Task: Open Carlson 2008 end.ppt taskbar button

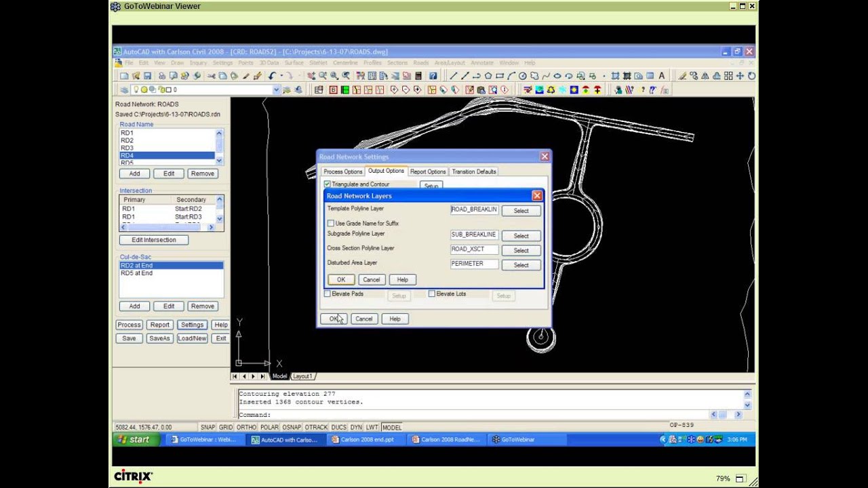Action: click(368, 439)
